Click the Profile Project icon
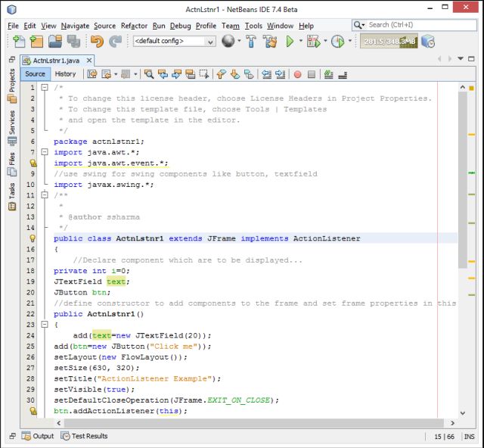Screen dimensions: 484x448 point(337,42)
